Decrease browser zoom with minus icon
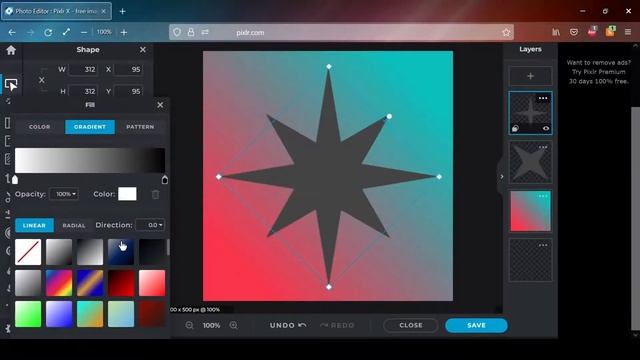The width and height of the screenshot is (640, 360). coord(84,32)
